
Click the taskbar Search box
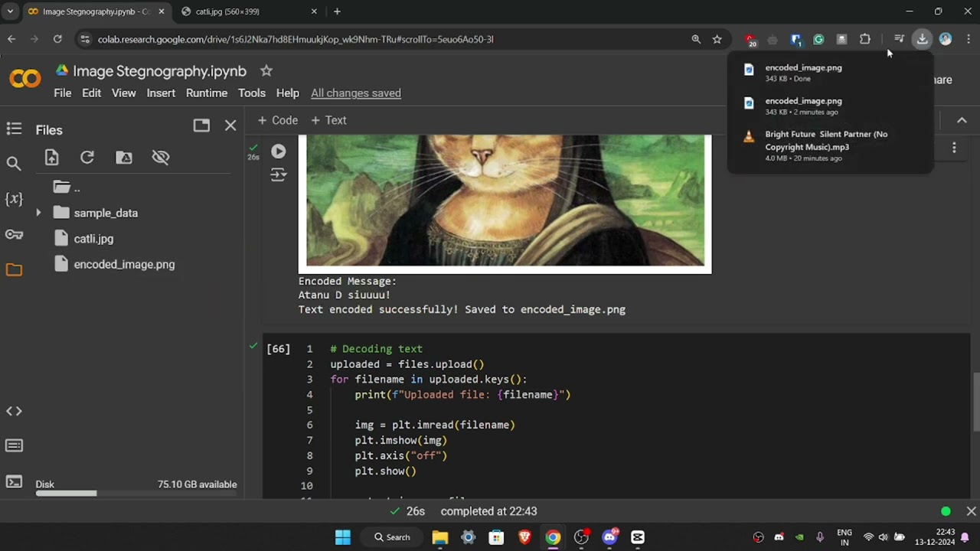[392, 537]
